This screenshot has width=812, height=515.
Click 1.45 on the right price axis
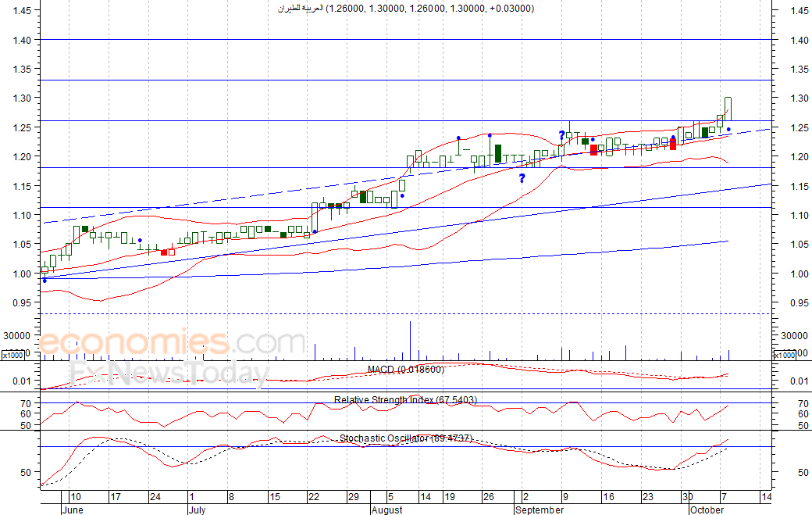click(x=800, y=10)
